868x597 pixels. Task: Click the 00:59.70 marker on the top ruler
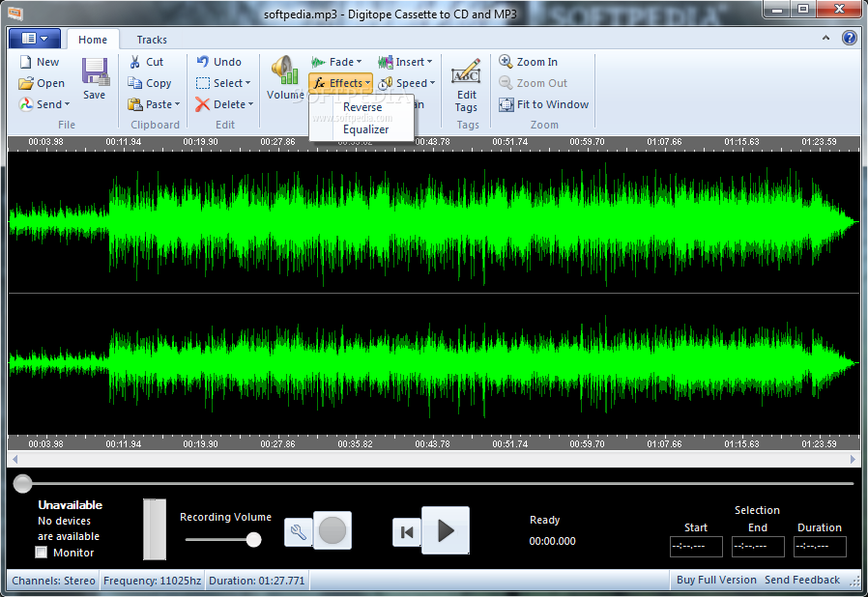(587, 142)
